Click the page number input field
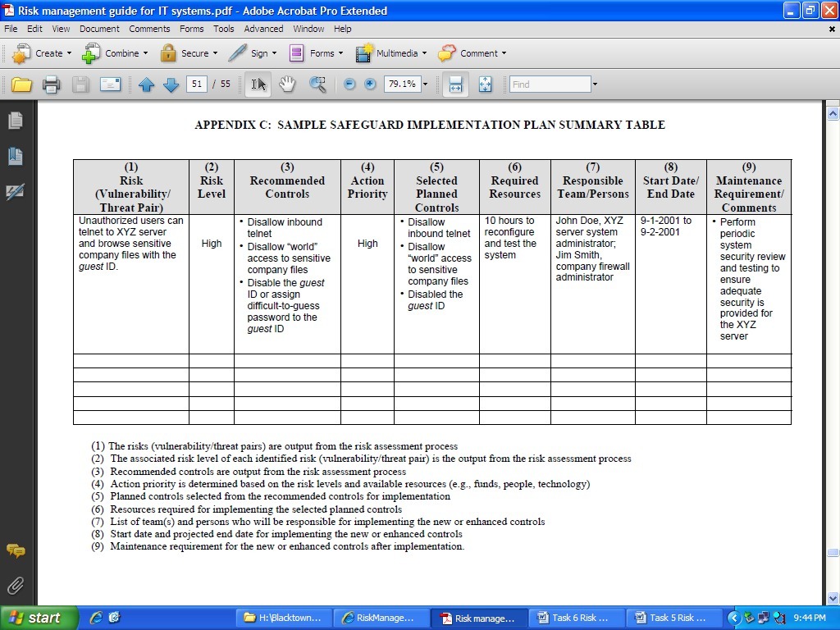Viewport: 840px width, 630px height. coord(197,84)
